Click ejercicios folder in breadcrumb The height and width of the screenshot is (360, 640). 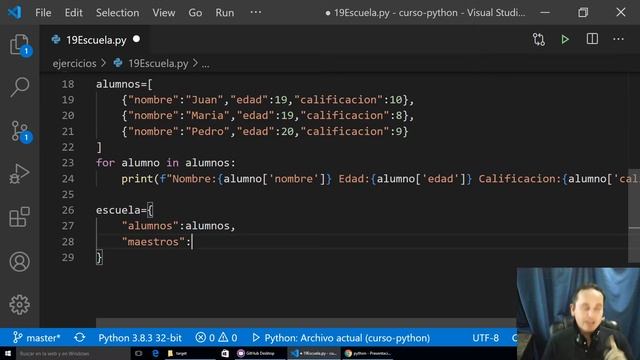pos(74,64)
